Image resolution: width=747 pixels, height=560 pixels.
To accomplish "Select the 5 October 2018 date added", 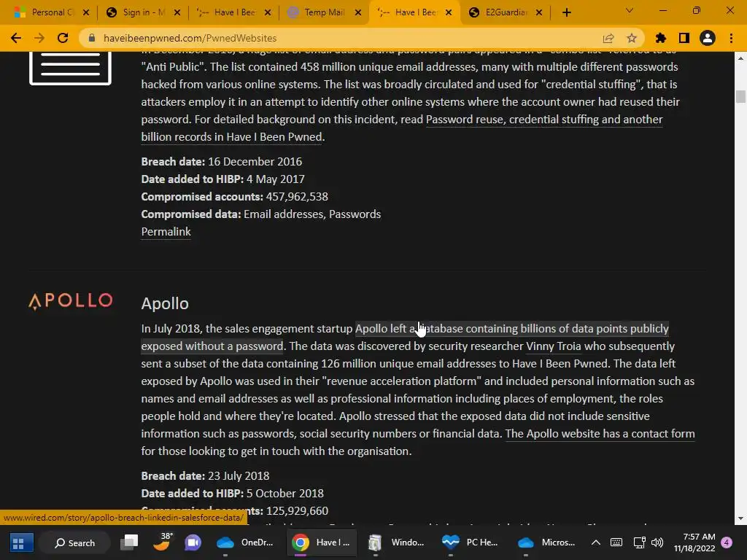I will (x=285, y=494).
